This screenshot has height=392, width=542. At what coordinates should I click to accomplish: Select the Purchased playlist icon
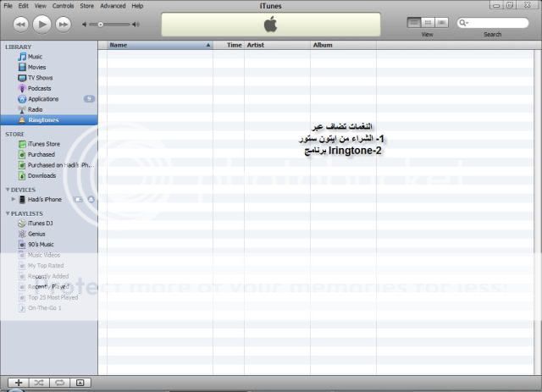pos(22,155)
